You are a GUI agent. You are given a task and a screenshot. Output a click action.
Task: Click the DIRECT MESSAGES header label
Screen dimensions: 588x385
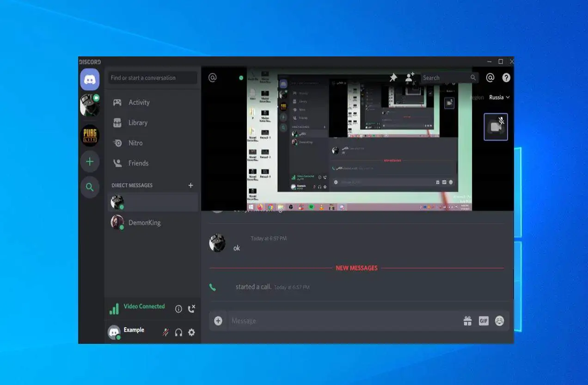pos(132,185)
